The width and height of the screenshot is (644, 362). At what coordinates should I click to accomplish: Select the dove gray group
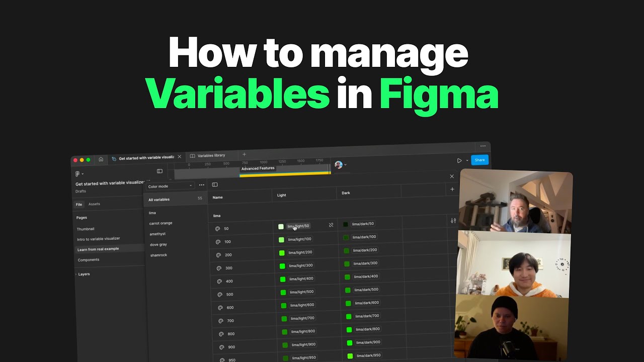tap(158, 244)
